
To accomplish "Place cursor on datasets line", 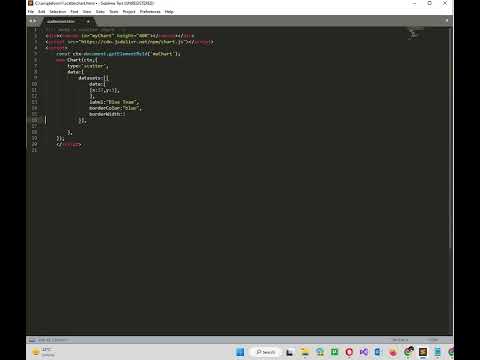I will pos(94,78).
